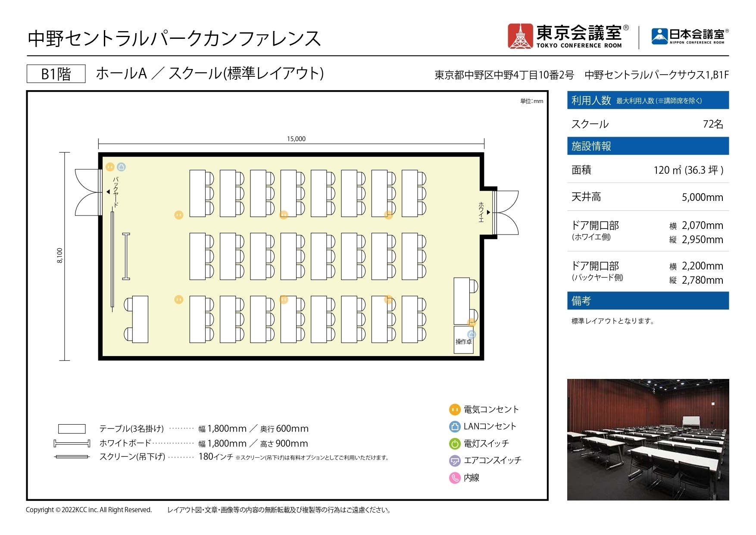
Task: Select the table symbol in the legend
Action: 71,429
